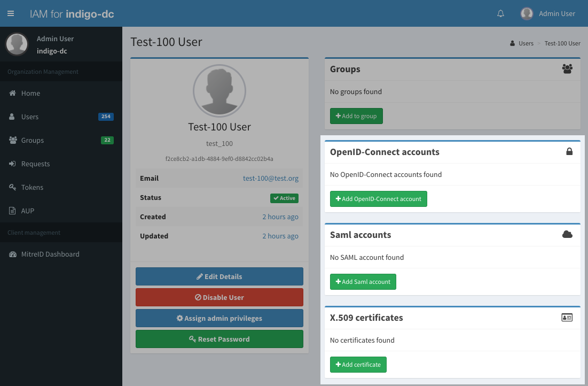The width and height of the screenshot is (588, 386).
Task: Click the ID-card icon on X.509 certificates panel
Action: (567, 317)
